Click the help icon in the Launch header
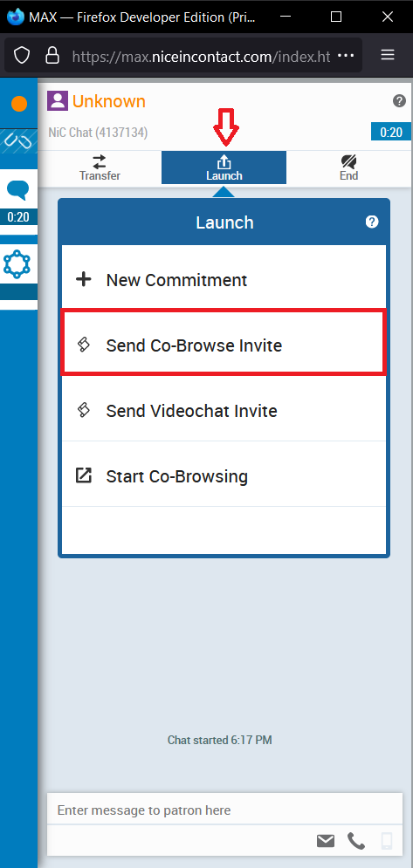413x868 pixels. pos(372,222)
